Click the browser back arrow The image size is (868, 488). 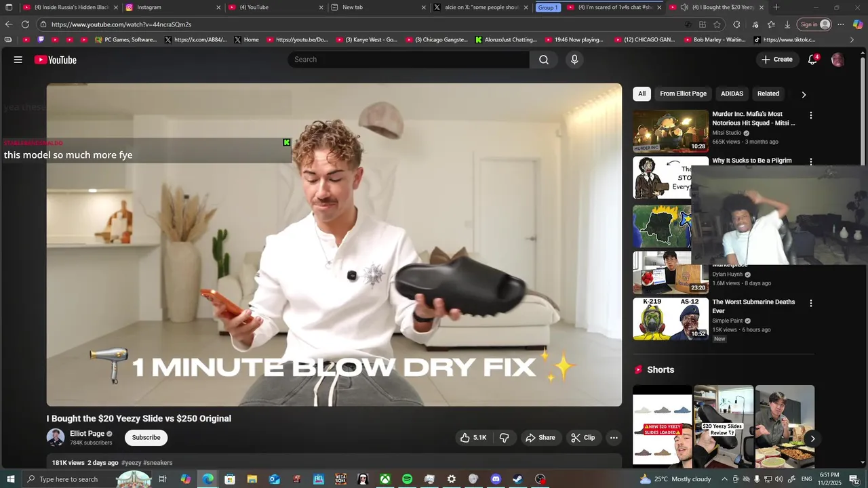(9, 24)
